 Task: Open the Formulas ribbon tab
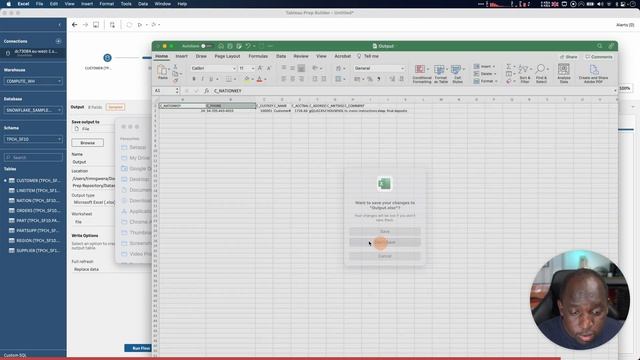[258, 56]
